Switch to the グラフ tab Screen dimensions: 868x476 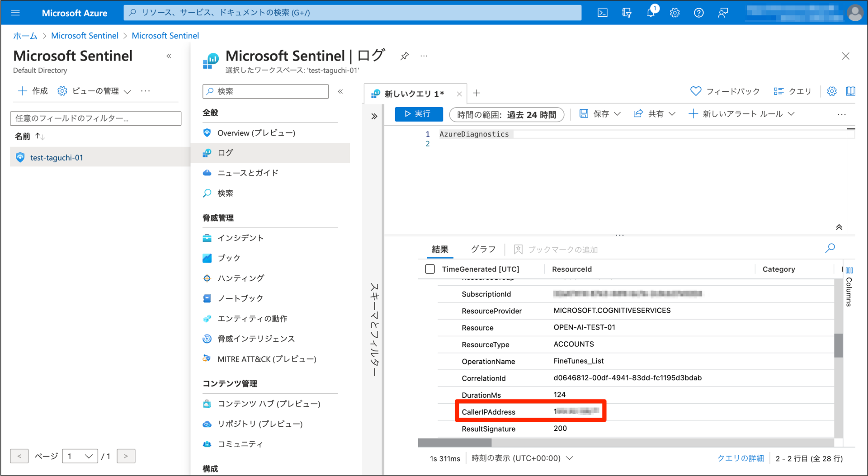482,249
